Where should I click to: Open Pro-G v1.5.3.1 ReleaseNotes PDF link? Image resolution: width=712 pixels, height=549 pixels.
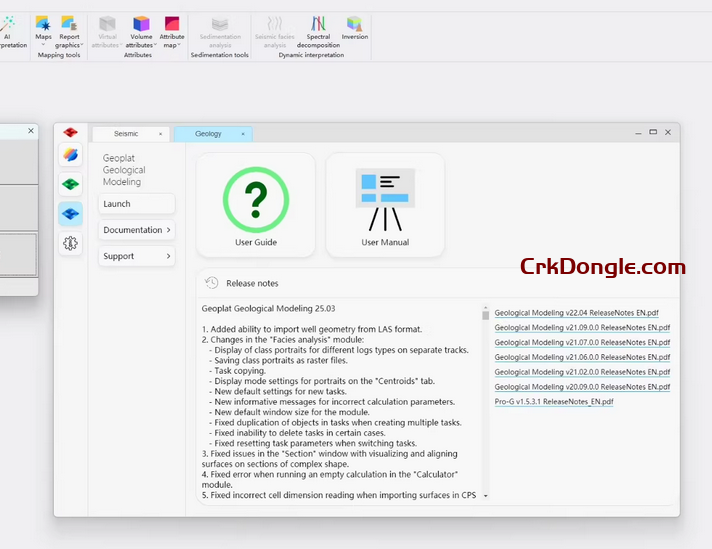pos(554,401)
